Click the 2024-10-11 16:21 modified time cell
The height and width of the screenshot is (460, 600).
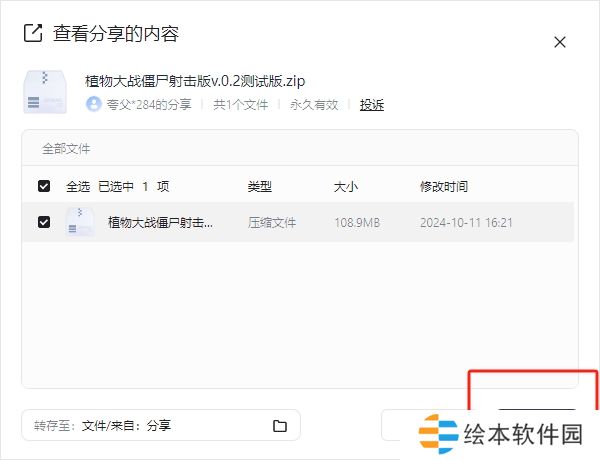[x=466, y=222]
